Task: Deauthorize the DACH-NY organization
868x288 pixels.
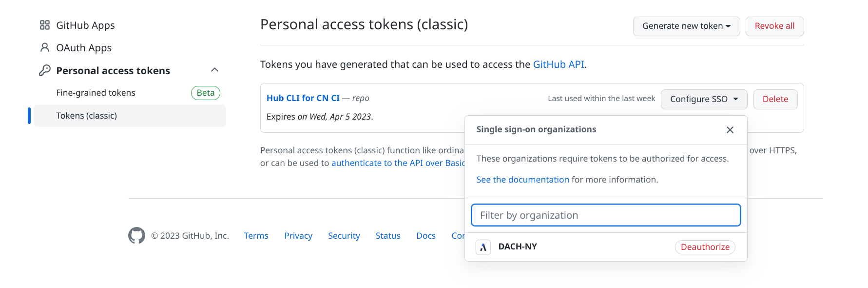Action: pos(705,247)
